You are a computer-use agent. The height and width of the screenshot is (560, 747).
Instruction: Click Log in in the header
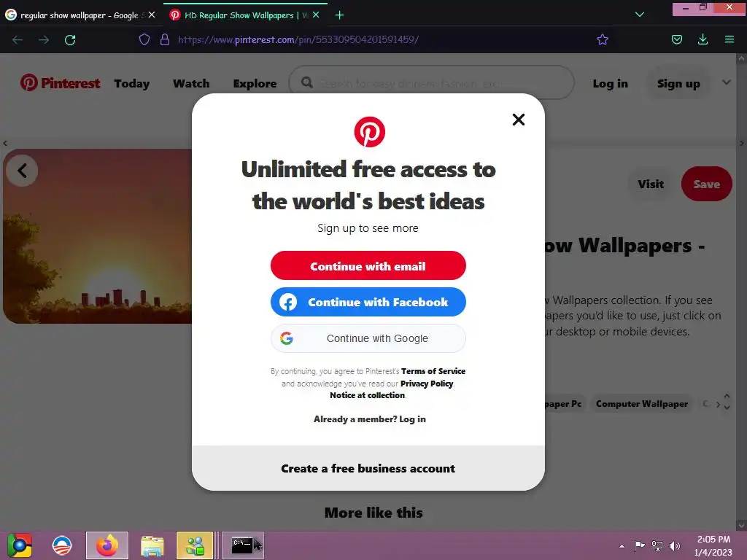(611, 83)
